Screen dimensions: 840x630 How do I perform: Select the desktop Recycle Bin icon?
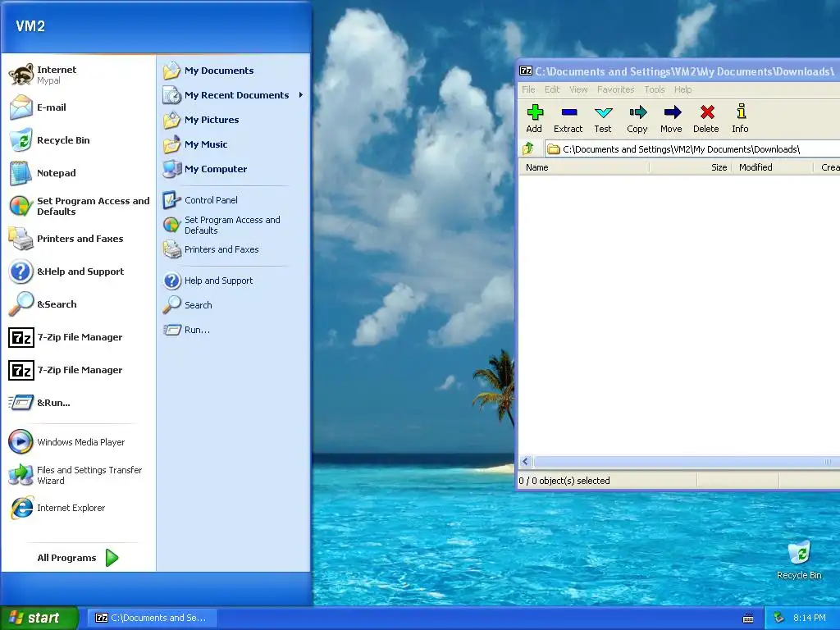click(x=799, y=560)
